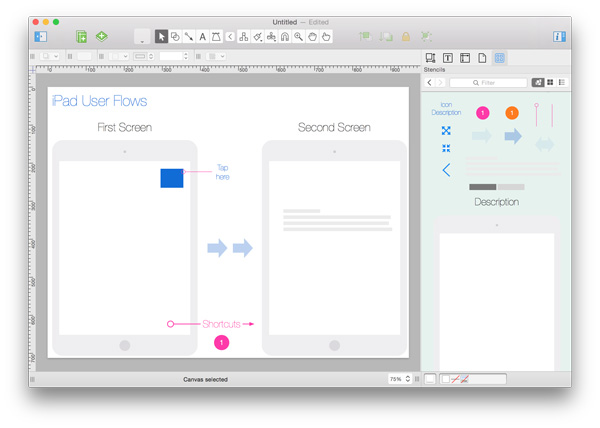Go back in Stencils browser

pos(430,83)
